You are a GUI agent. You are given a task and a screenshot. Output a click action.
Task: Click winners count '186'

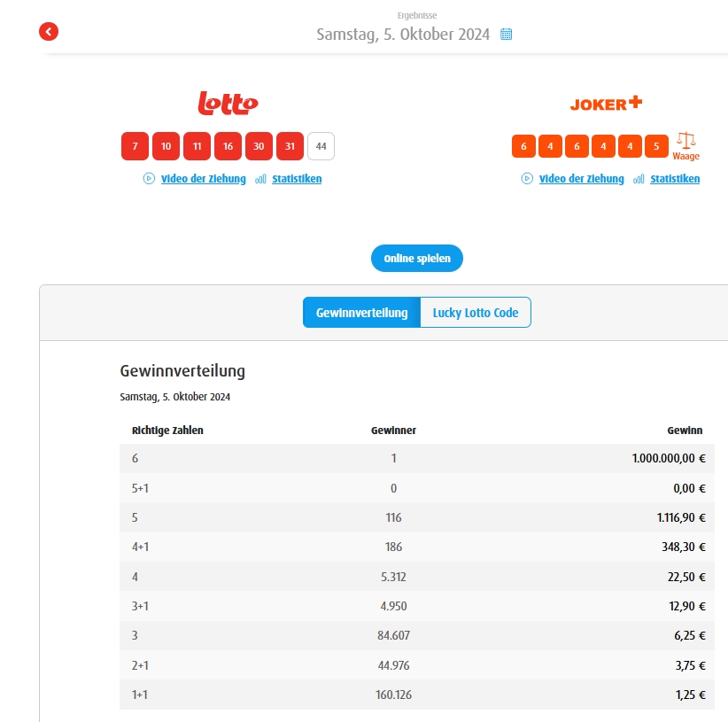394,547
